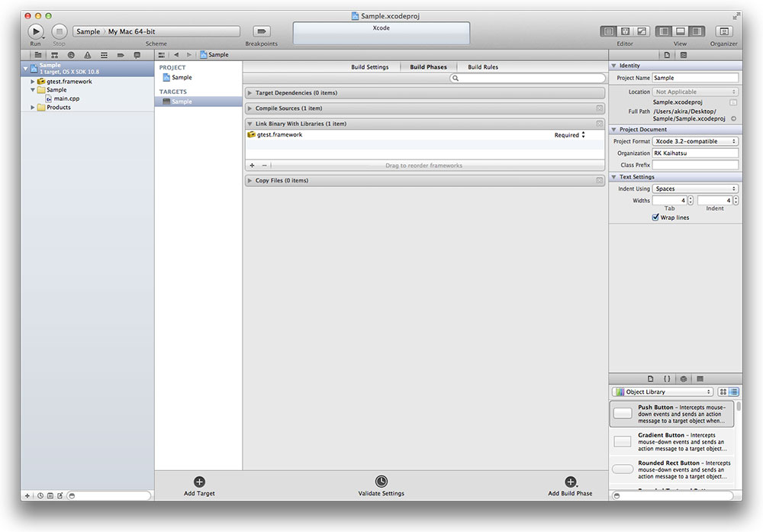Show the Issue navigator warning icon
Image resolution: width=763 pixels, height=532 pixels.
[88, 55]
